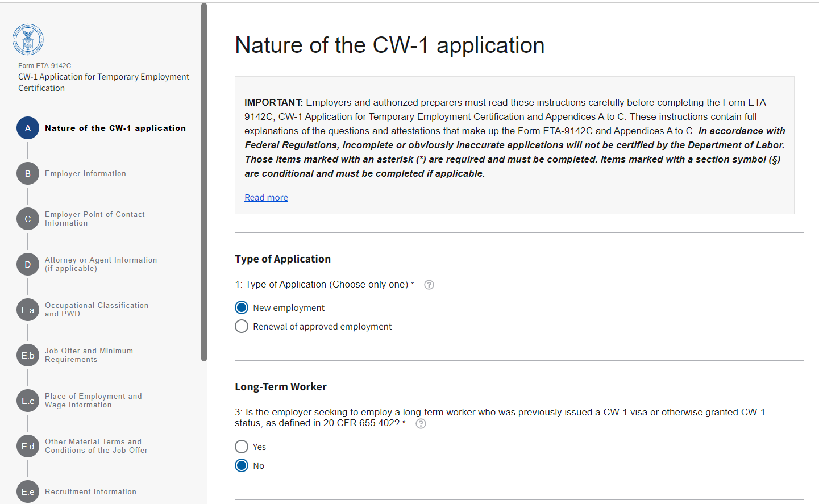Image resolution: width=819 pixels, height=504 pixels.
Task: Click the CW-1 Application for Temporary Employment Certification title
Action: (103, 82)
